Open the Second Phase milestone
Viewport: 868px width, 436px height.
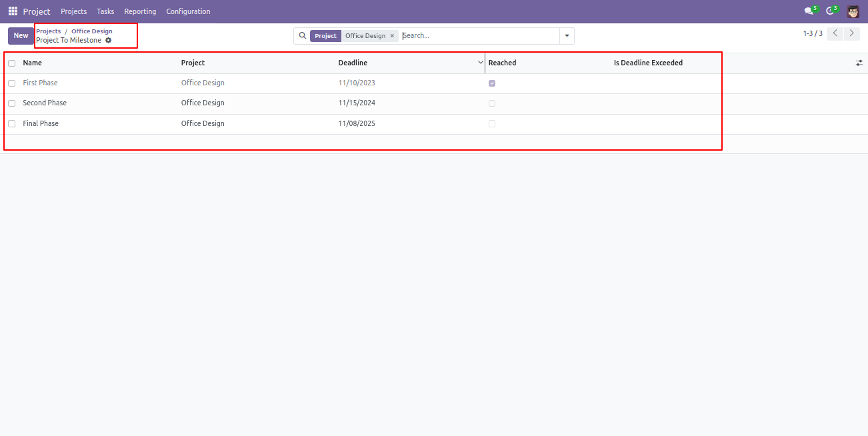[45, 103]
